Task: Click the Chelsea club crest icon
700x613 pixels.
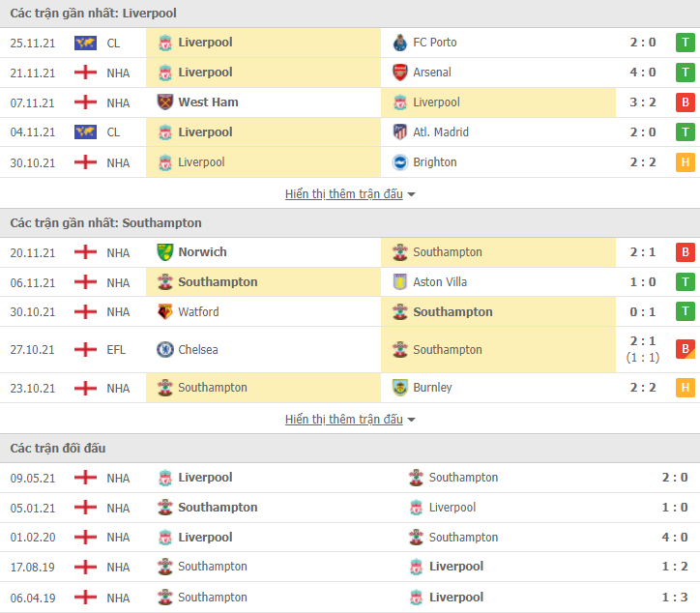Action: tap(165, 350)
